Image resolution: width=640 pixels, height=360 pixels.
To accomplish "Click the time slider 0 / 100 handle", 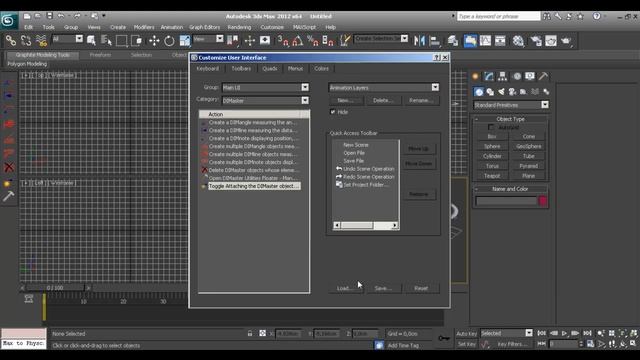I will point(55,288).
